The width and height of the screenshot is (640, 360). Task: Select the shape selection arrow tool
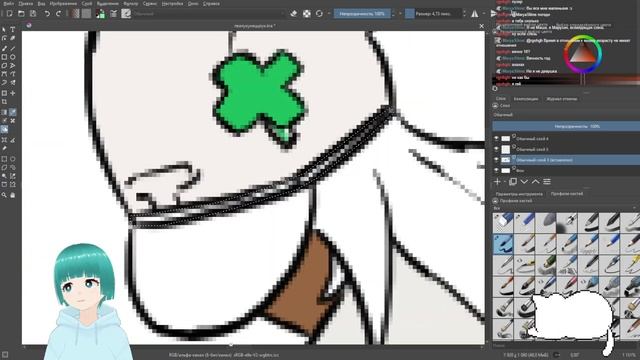[x=4, y=29]
